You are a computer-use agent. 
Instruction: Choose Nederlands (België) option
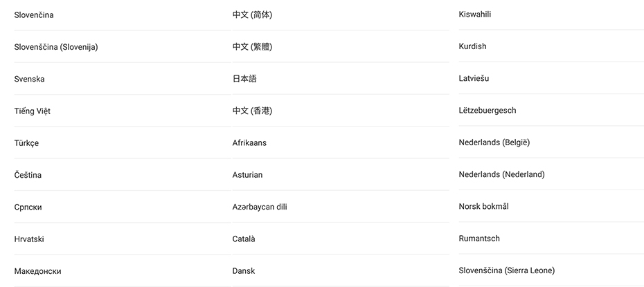tap(494, 142)
